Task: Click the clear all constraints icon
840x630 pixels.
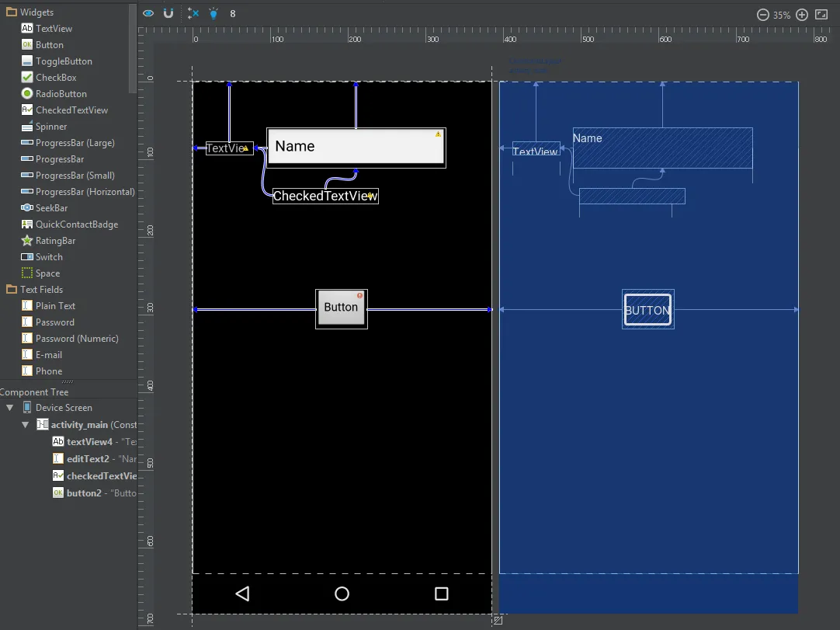Action: point(193,14)
